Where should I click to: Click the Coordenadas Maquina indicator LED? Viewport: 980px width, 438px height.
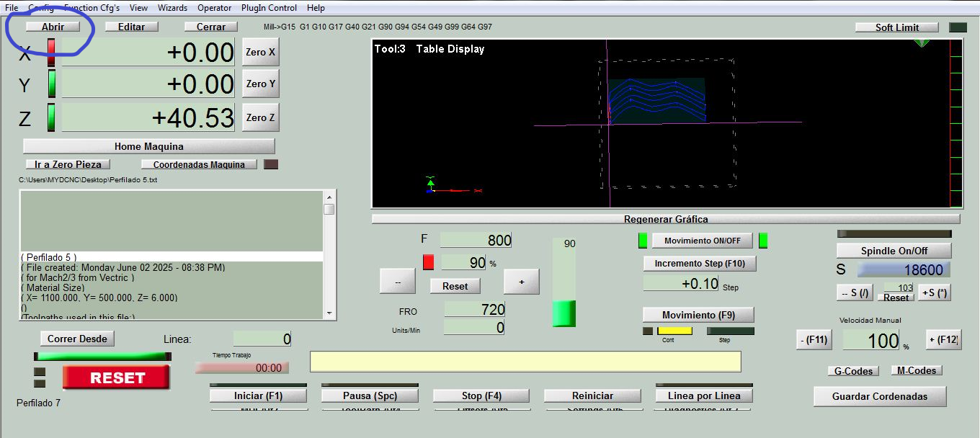pos(271,164)
